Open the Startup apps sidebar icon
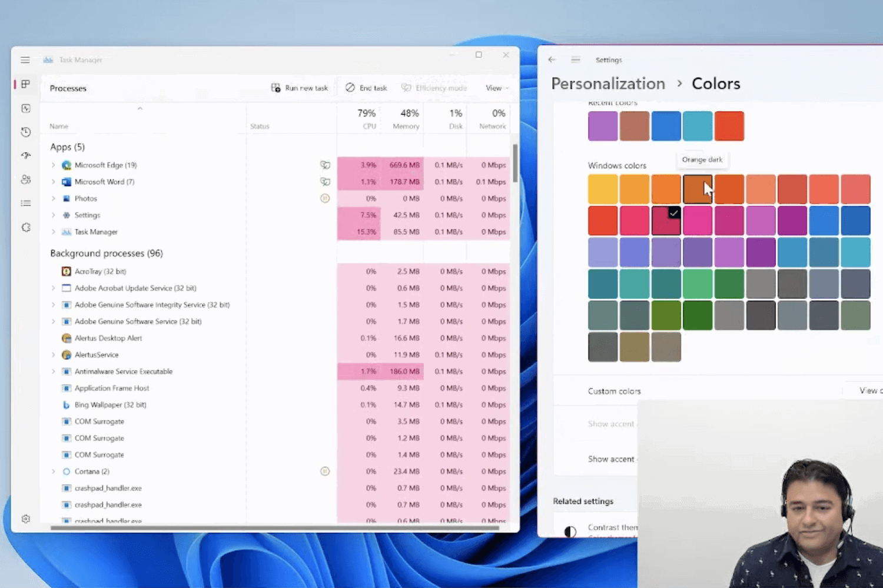The height and width of the screenshot is (588, 883). [26, 155]
